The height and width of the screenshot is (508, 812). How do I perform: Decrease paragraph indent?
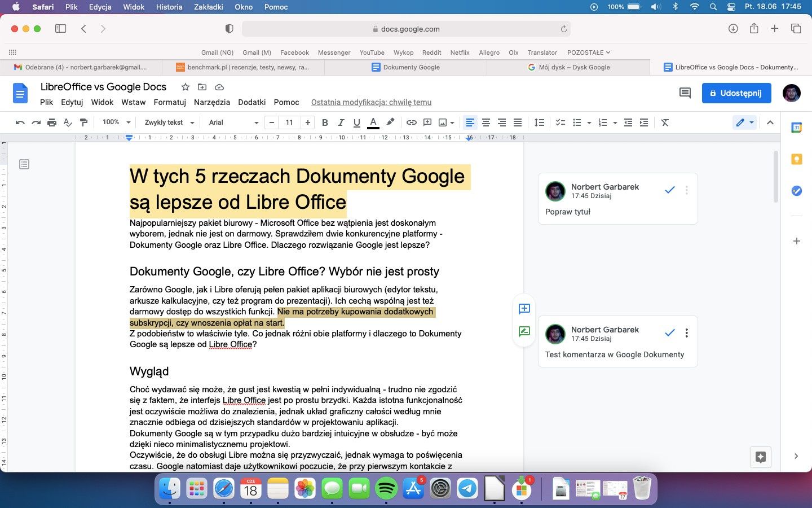pos(628,122)
